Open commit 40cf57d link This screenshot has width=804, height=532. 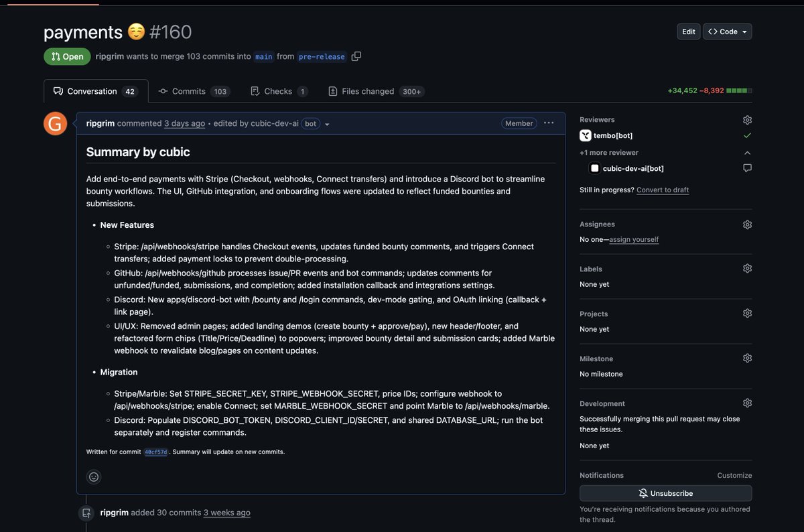click(155, 452)
